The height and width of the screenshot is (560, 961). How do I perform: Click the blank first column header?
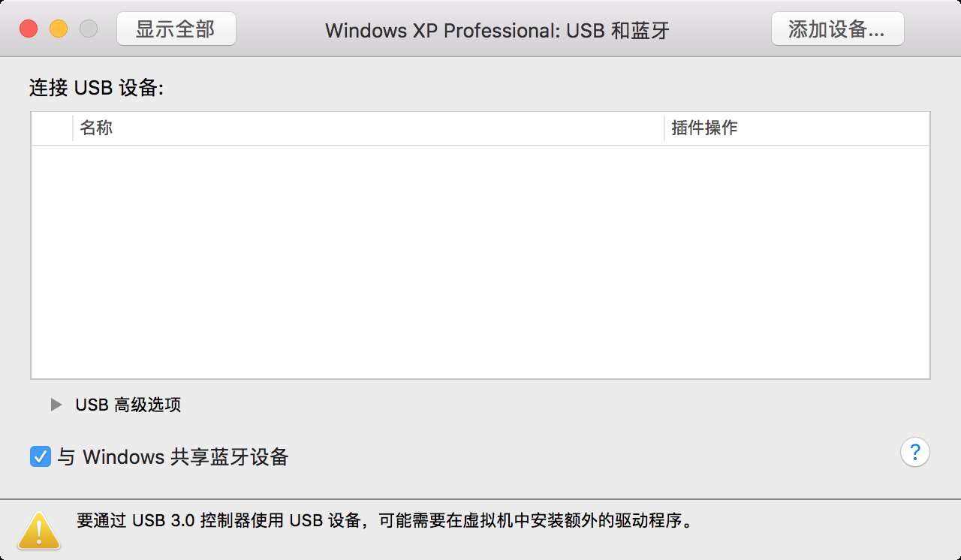coord(52,128)
